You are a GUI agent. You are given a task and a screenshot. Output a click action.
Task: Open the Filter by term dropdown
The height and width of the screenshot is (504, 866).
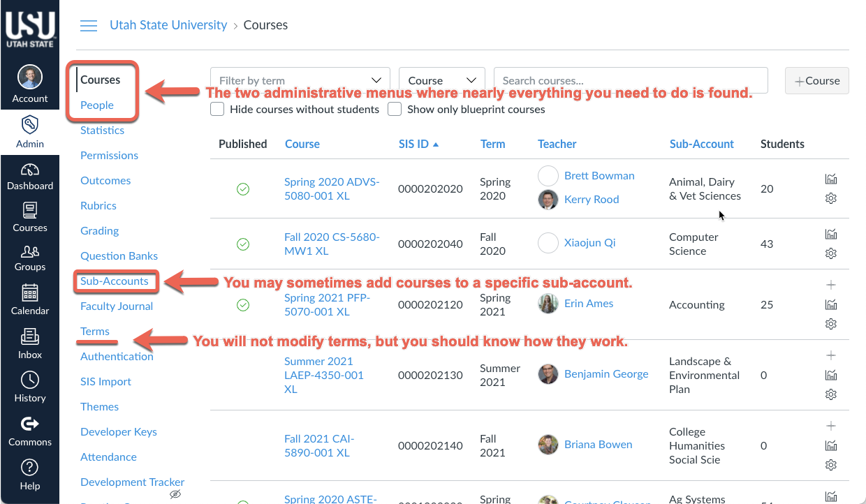pos(300,80)
